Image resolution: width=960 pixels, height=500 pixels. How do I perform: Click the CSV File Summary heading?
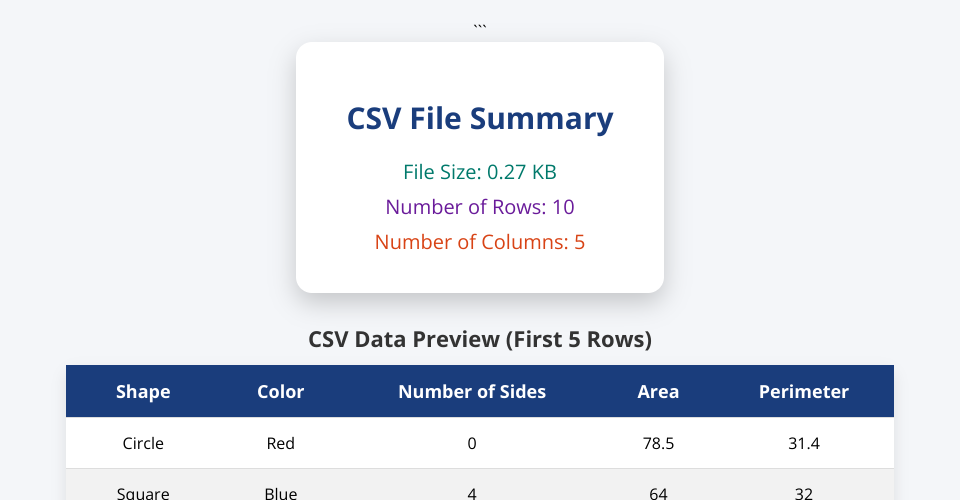pos(480,119)
